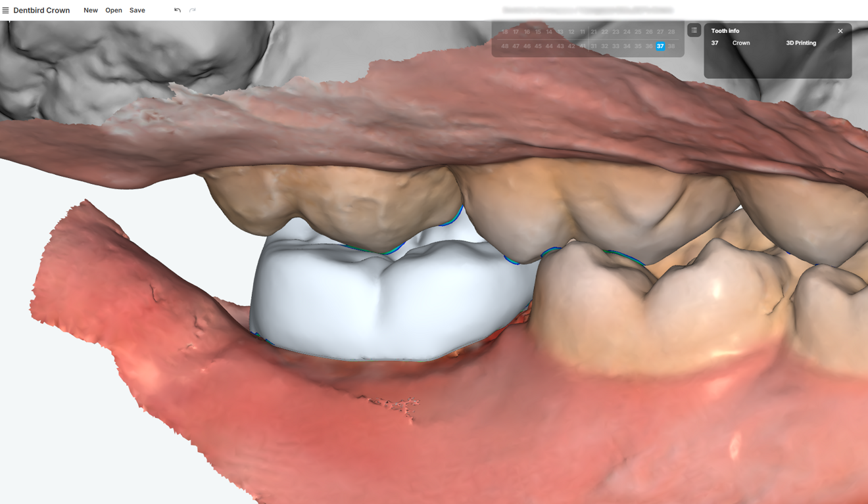This screenshot has height=504, width=868.
Task: Toggle tooth 31 in the lower arch
Action: pyautogui.click(x=593, y=46)
